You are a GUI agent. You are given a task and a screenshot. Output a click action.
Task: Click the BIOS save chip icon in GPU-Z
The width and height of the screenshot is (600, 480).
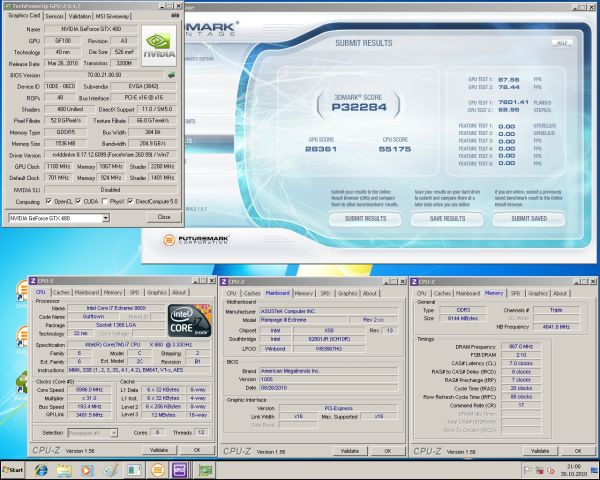(x=171, y=74)
